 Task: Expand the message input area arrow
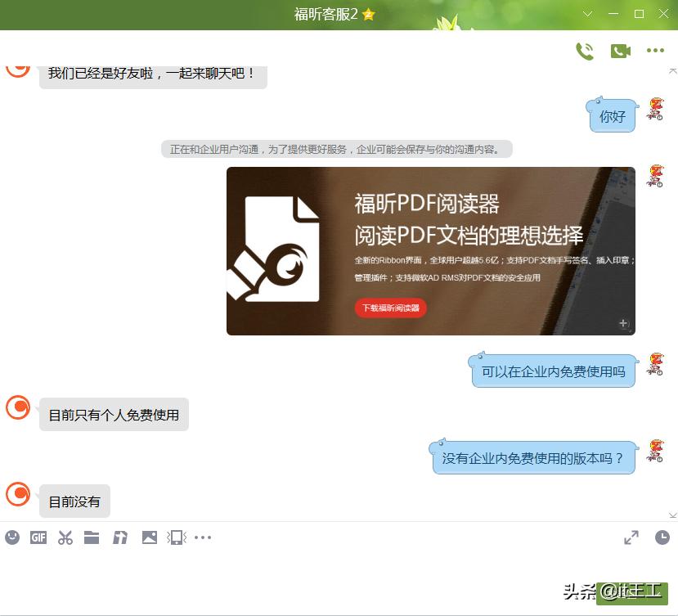[x=631, y=537]
